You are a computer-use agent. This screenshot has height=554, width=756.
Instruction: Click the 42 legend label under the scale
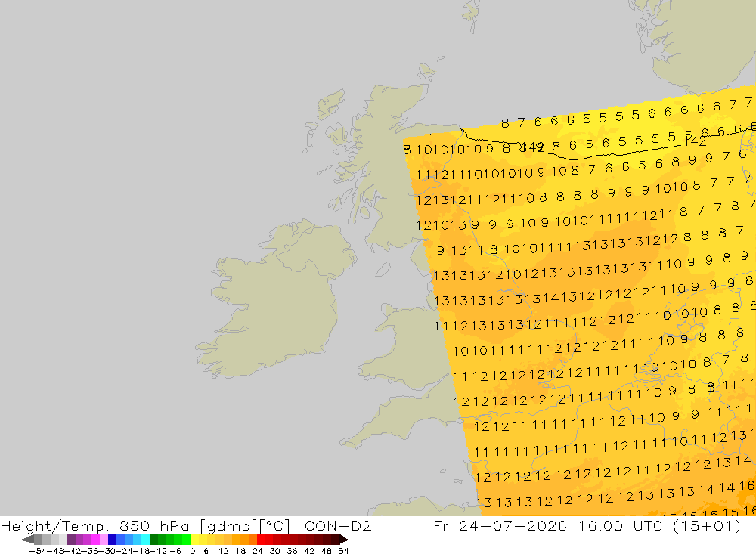(309, 551)
